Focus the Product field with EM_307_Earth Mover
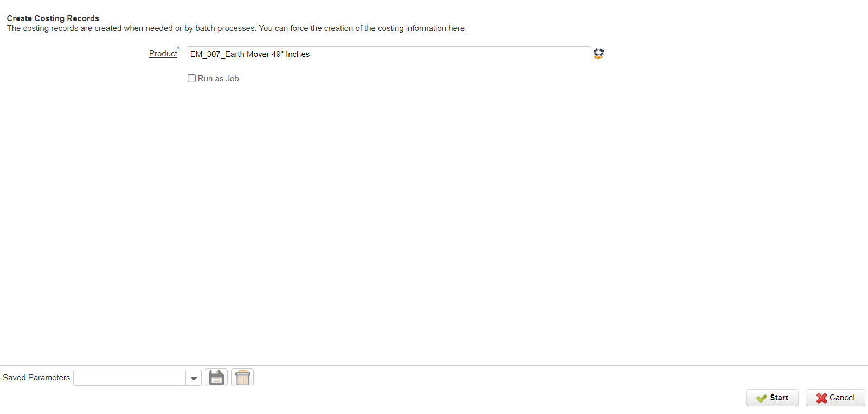868x414 pixels. point(389,54)
